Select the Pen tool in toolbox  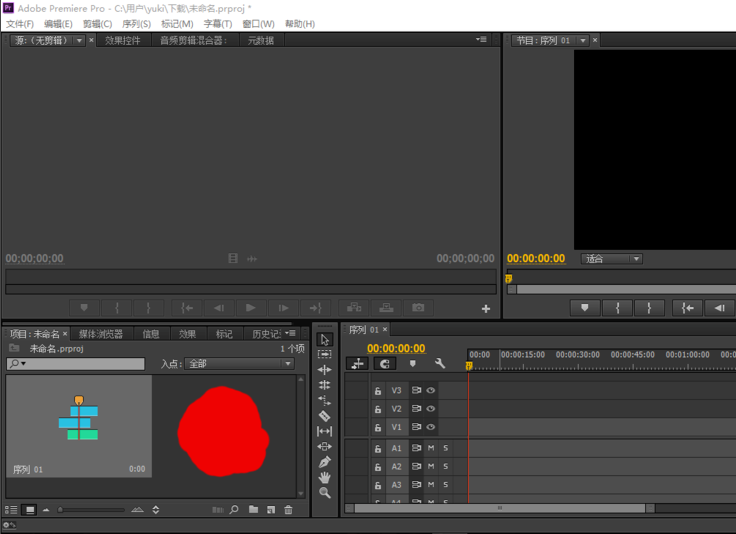324,462
